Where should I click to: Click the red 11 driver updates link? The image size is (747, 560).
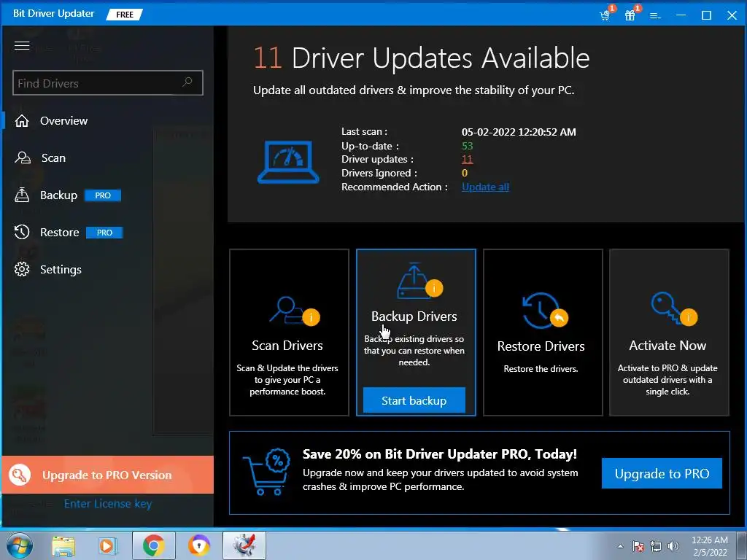(x=467, y=159)
